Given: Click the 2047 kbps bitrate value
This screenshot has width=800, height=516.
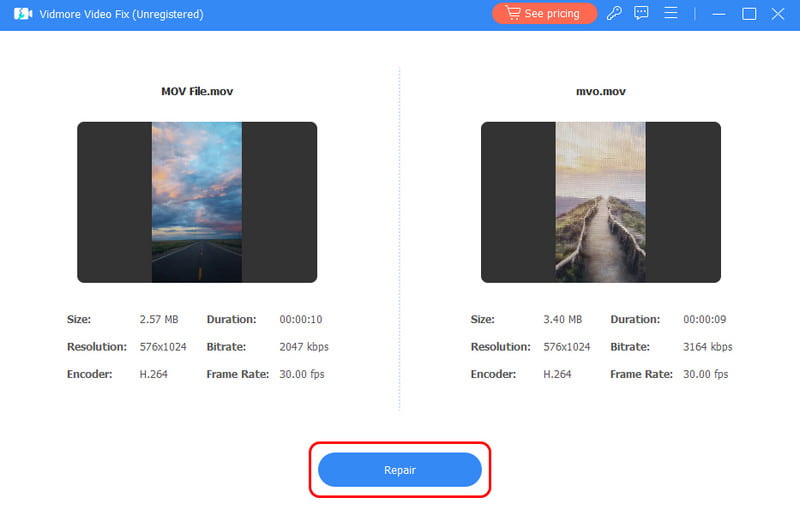Looking at the screenshot, I should [x=304, y=347].
